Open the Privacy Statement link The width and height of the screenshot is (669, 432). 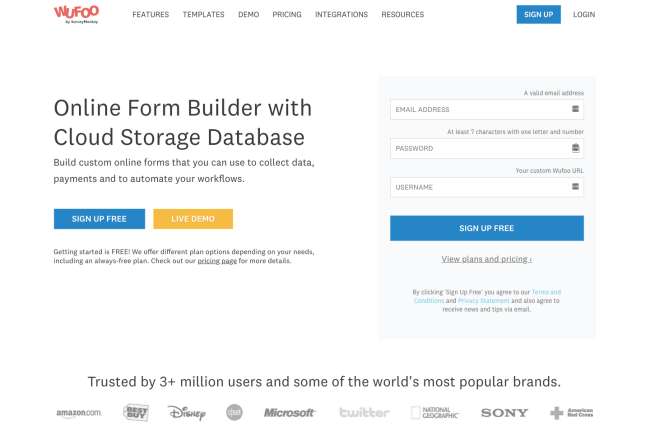(x=483, y=301)
